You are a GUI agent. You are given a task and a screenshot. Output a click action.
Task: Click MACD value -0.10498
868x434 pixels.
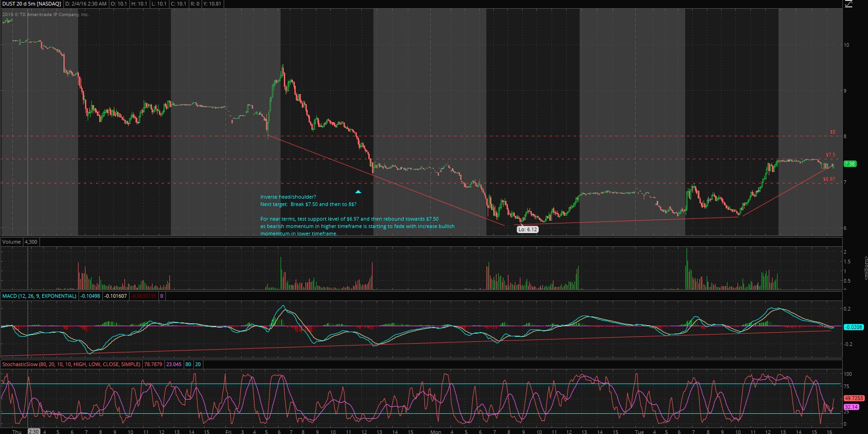[x=90, y=296]
